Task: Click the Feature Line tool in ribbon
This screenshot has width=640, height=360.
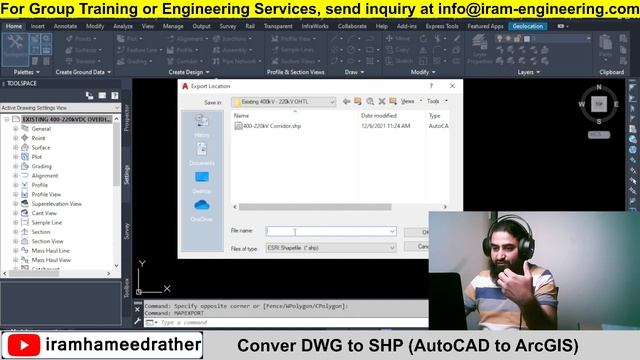Action: pyautogui.click(x=139, y=50)
